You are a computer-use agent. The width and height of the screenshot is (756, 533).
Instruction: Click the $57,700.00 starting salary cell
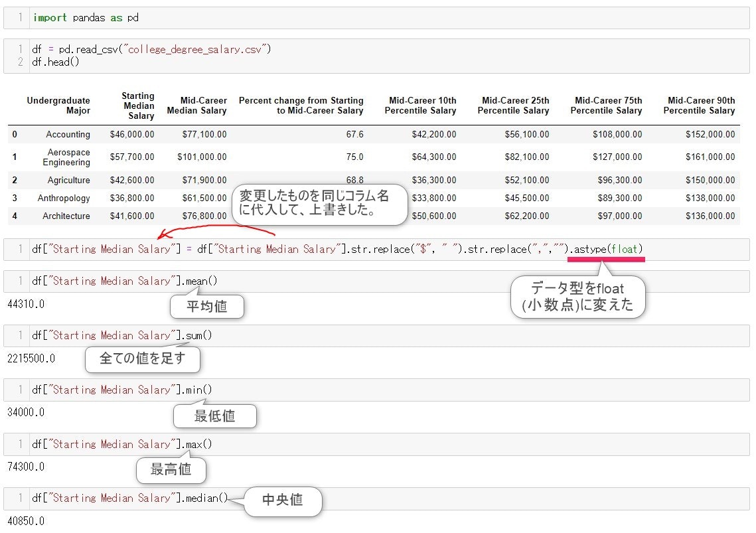coord(132,157)
